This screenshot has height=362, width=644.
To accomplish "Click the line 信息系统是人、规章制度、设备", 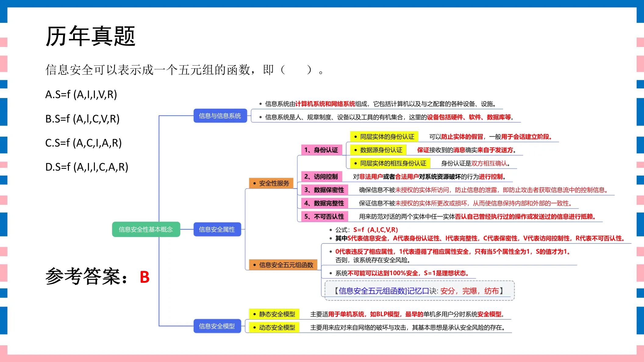I will click(x=389, y=117).
